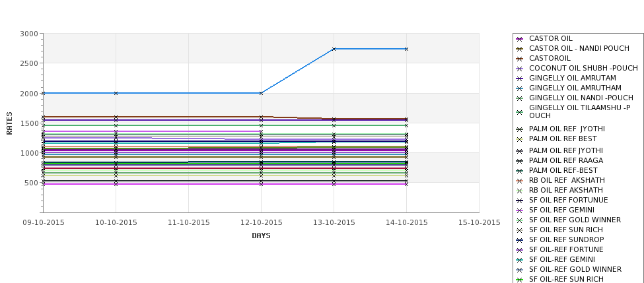Click the SF OIL REF SUNDROP legend marker
Viewport: 644px width, 283px height.
519,240
